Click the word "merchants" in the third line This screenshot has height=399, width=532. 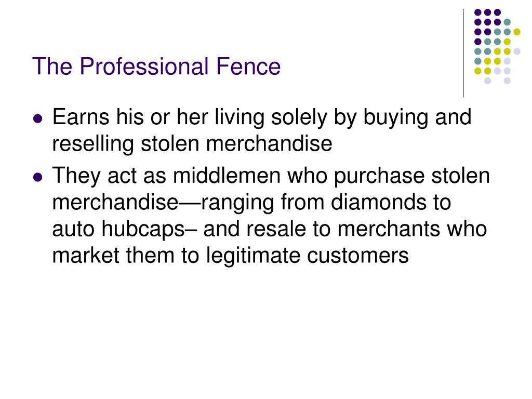tap(389, 229)
